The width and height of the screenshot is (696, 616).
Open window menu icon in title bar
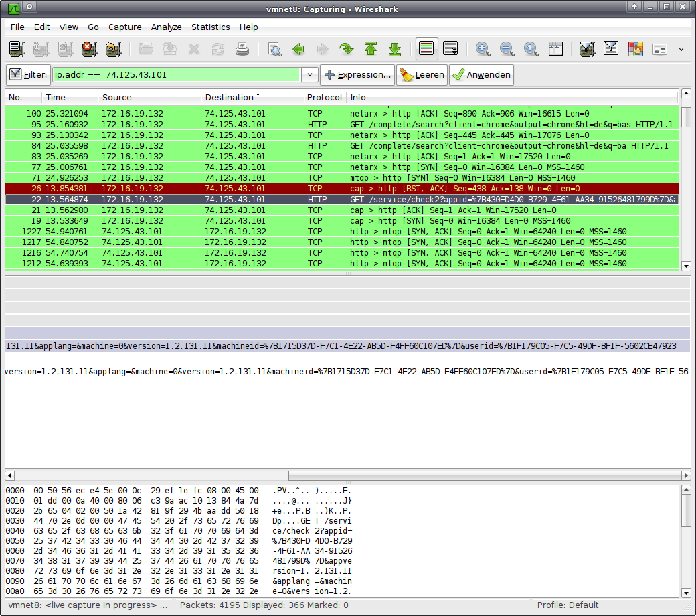pos(14,8)
